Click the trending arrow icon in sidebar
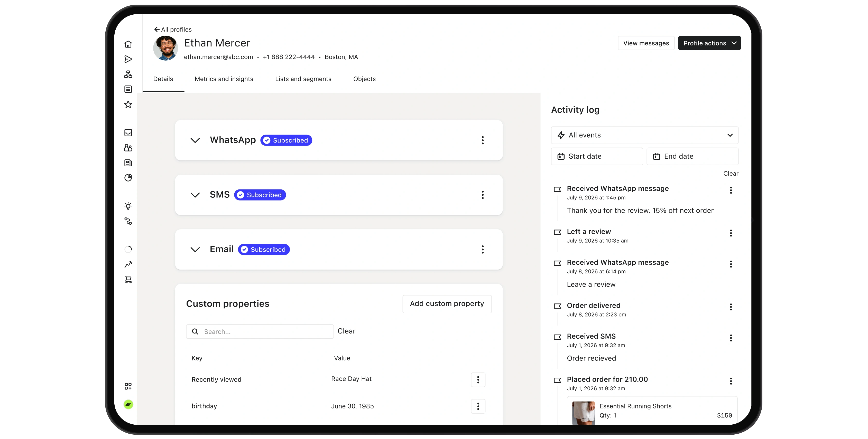Screen dimensions: 868x439 128,265
